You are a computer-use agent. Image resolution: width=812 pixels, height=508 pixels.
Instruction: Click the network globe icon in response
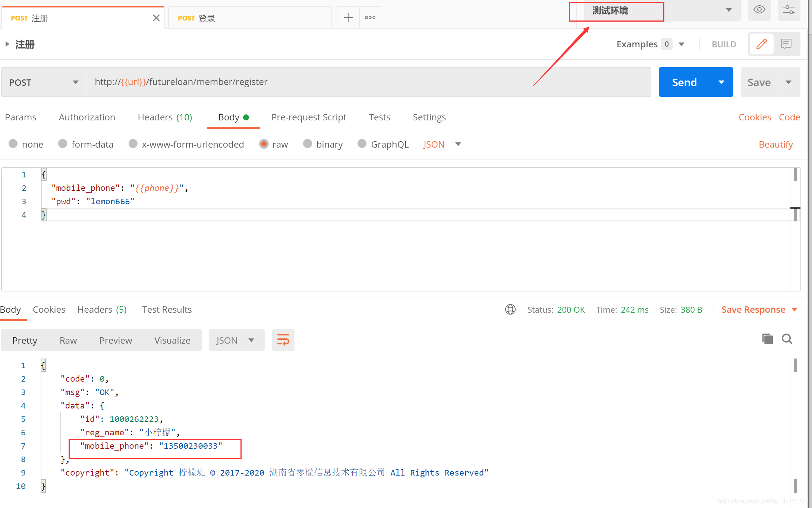pos(510,309)
